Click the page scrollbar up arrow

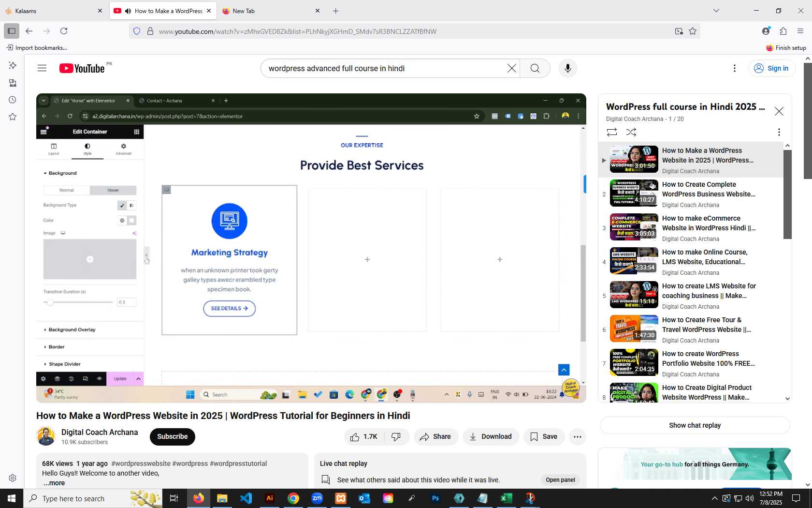[x=808, y=59]
